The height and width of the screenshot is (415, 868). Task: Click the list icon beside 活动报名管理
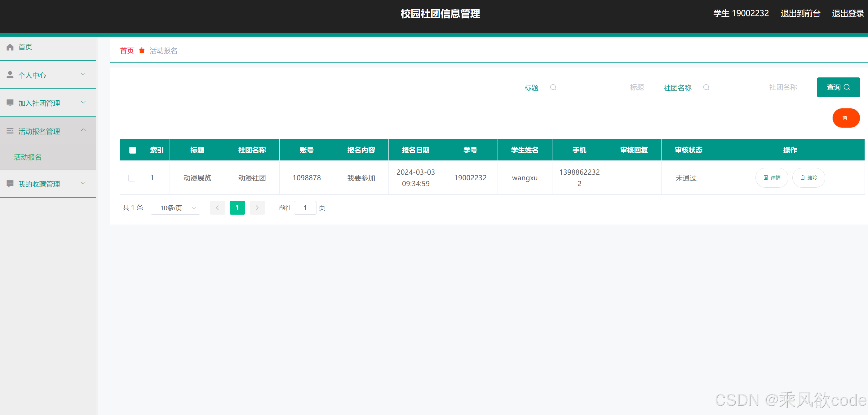coord(10,131)
